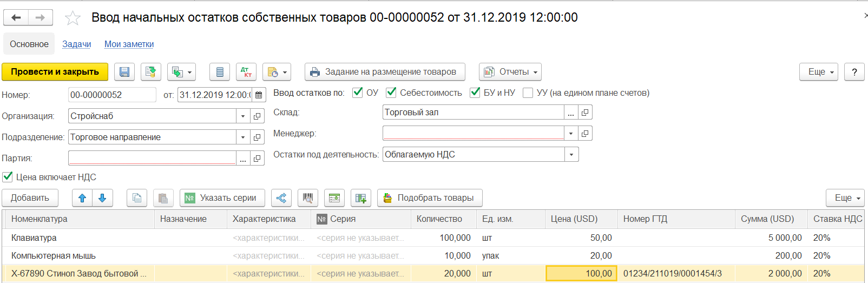The width and height of the screenshot is (868, 283).
Task: Click the copy rows icon
Action: click(137, 198)
